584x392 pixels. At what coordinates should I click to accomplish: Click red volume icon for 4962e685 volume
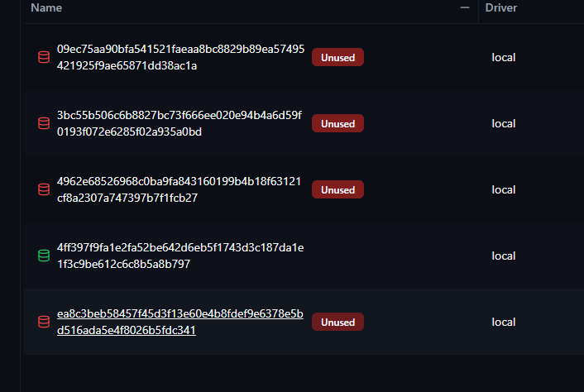point(44,190)
